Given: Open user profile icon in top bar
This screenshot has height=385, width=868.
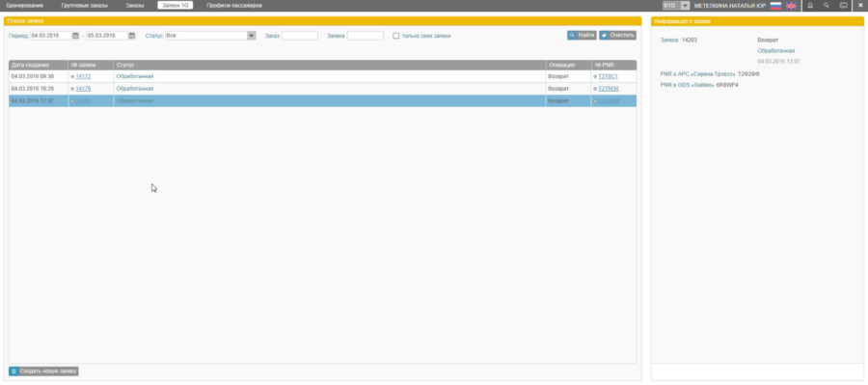Looking at the screenshot, I should click(810, 6).
